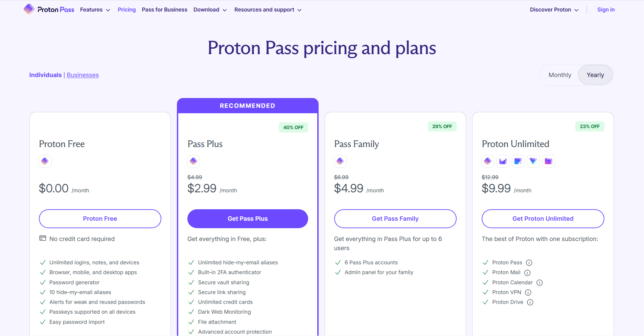644x336 pixels.
Task: Open the info tooltip next to Proton Mail
Action: tap(527, 273)
